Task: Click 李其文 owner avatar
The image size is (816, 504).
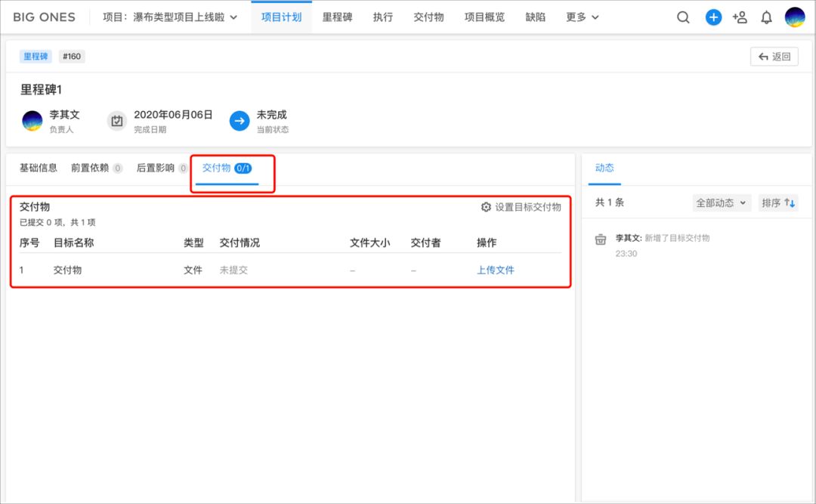Action: [x=32, y=121]
